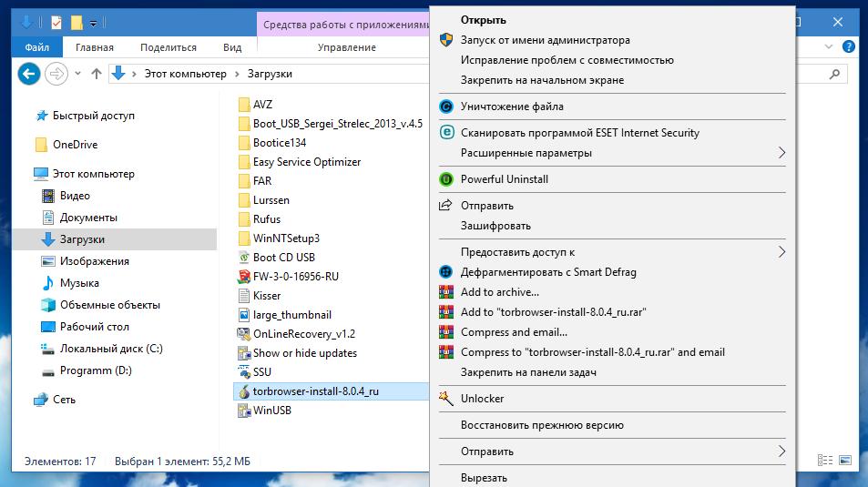The image size is (868, 487).
Task: Click the torbrowser-install-8.0.4_ru file icon
Action: tap(244, 391)
